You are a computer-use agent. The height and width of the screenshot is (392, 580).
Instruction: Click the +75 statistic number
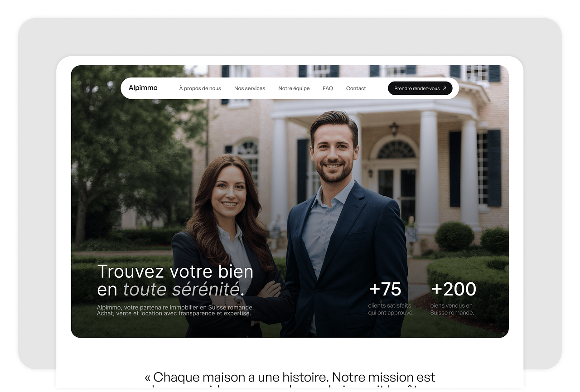385,289
